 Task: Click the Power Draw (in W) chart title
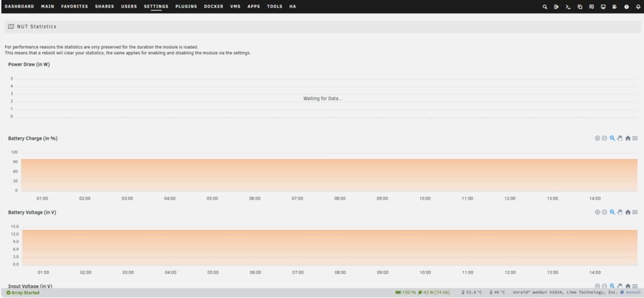point(29,64)
